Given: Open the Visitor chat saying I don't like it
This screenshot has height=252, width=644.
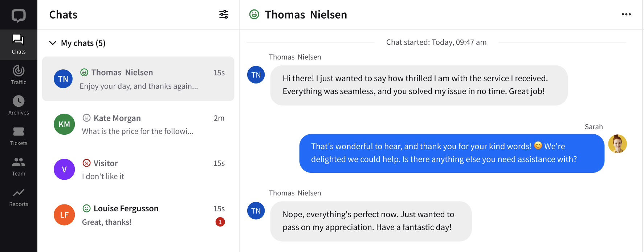Looking at the screenshot, I should click(138, 170).
